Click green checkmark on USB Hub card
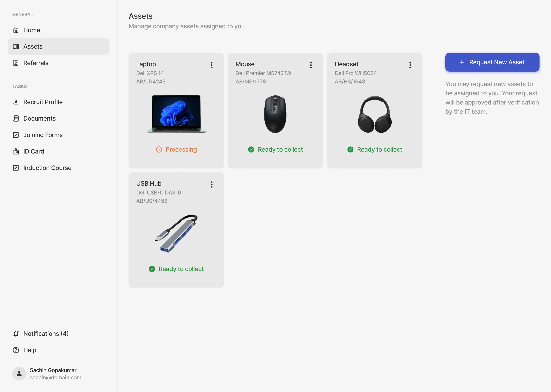 pyautogui.click(x=152, y=269)
